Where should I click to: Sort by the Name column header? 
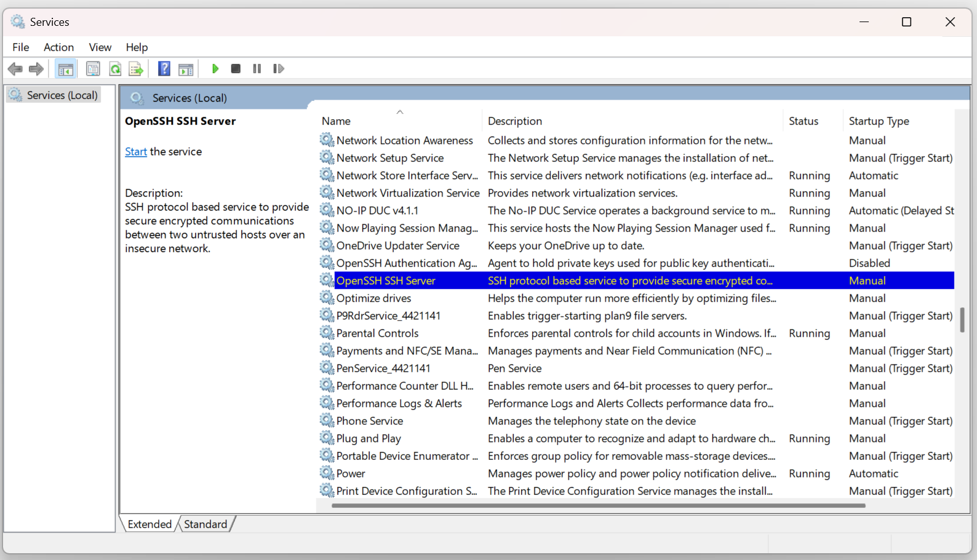point(400,121)
